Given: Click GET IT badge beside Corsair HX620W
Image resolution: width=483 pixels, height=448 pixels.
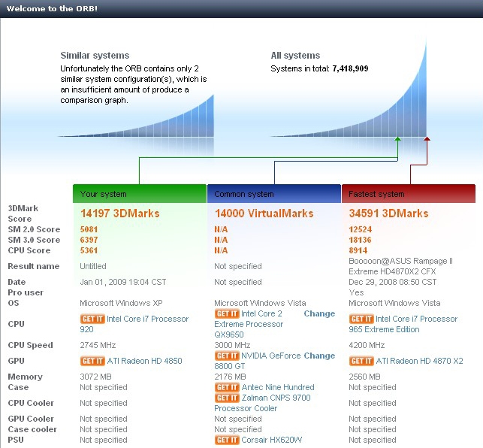Looking at the screenshot, I should (227, 440).
